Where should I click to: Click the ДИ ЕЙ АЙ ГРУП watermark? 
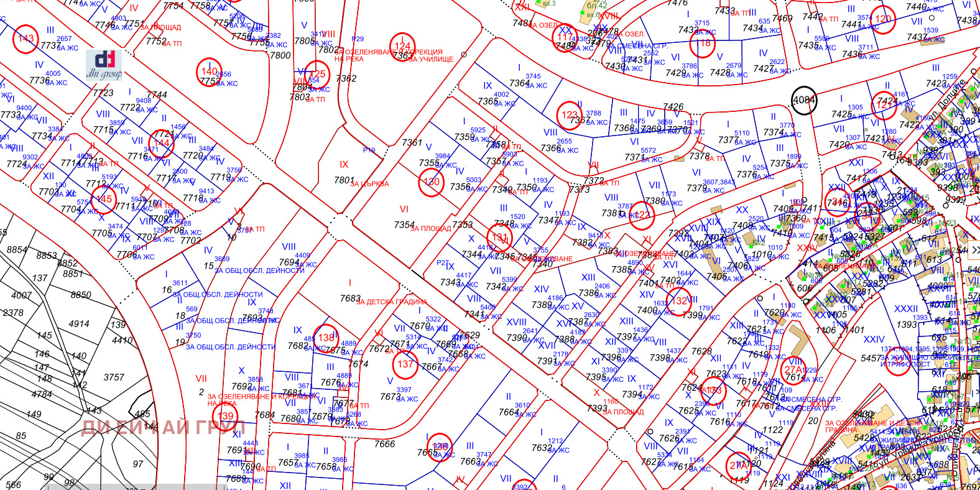click(x=163, y=427)
